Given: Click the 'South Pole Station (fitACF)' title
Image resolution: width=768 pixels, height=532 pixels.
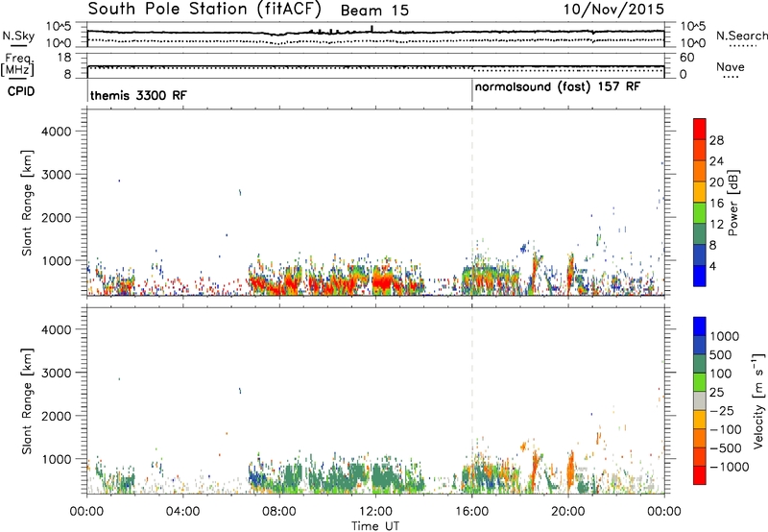Looking at the screenshot, I should (204, 9).
